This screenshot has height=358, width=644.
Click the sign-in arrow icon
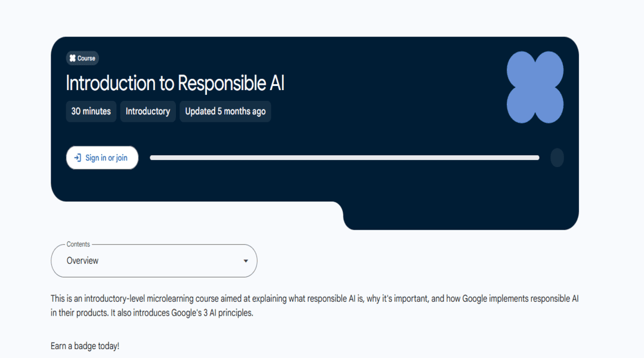click(x=78, y=158)
